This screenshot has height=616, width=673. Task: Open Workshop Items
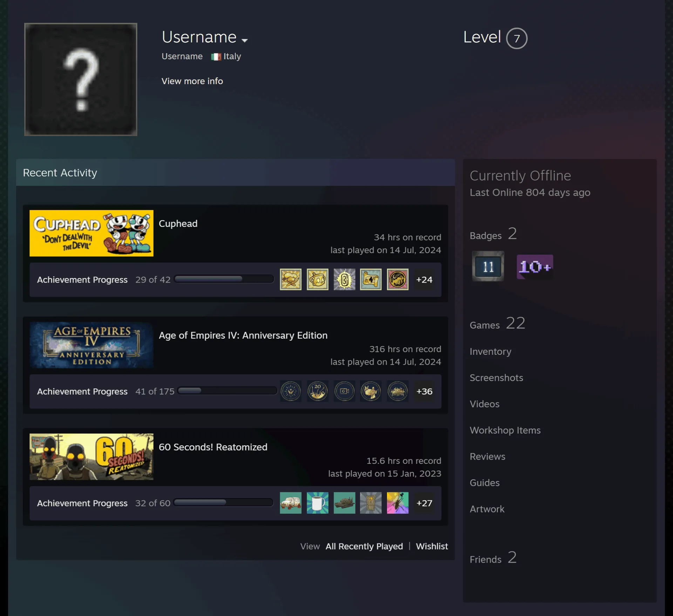[x=505, y=430]
